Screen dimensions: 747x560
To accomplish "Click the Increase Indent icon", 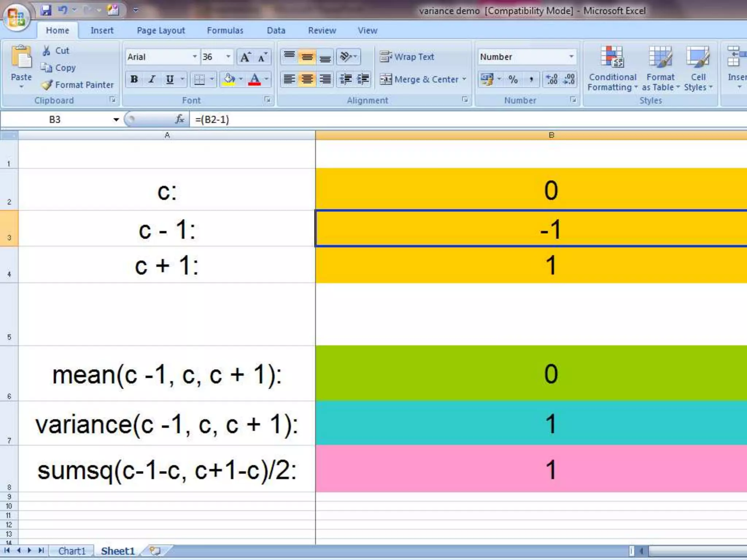I will coord(363,79).
